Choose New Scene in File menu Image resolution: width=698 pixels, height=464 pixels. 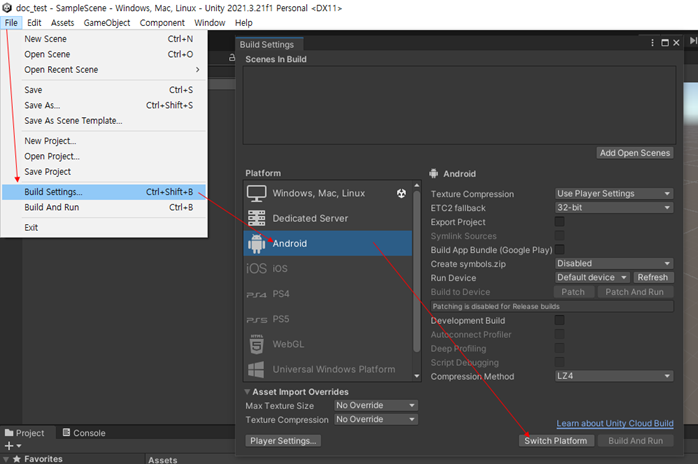(104, 39)
